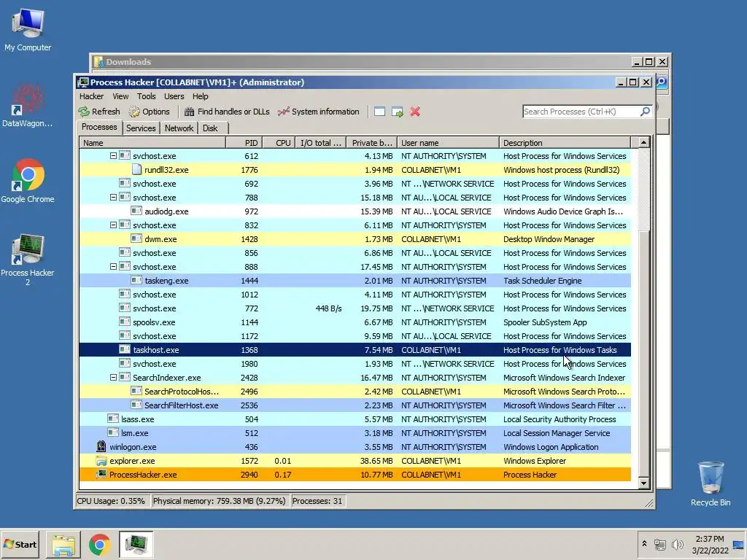The image size is (747, 560).
Task: Open the Help menu
Action: click(201, 96)
